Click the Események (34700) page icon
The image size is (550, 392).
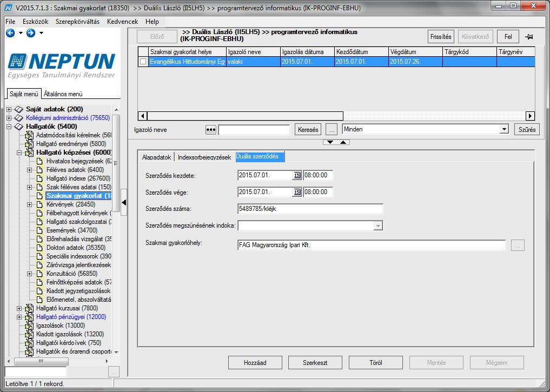click(39, 230)
